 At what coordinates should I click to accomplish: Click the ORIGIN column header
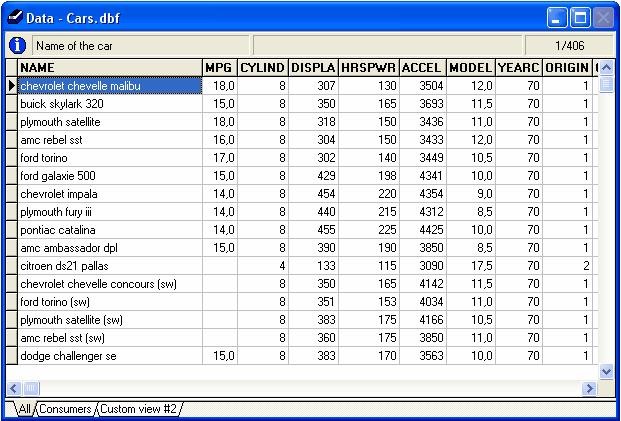567,68
